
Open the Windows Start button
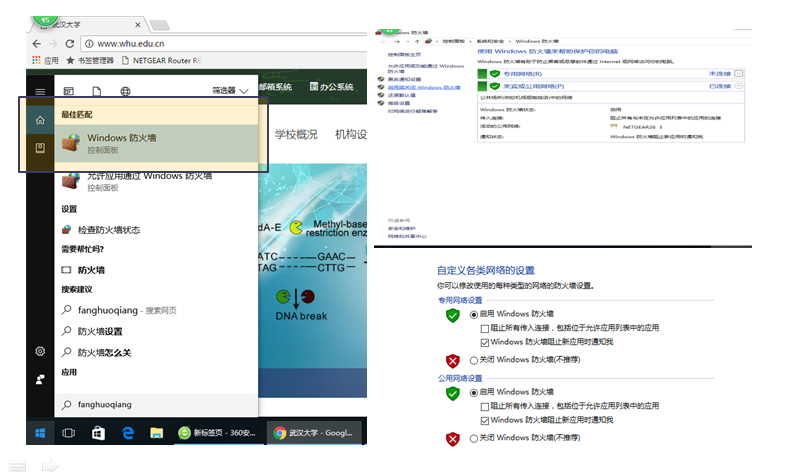click(40, 433)
